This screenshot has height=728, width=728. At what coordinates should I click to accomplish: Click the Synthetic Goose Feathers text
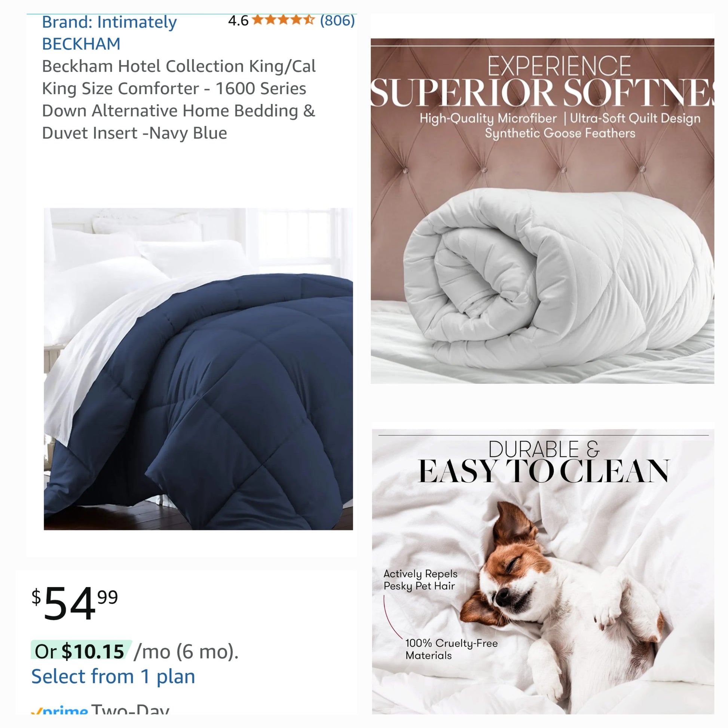point(560,134)
